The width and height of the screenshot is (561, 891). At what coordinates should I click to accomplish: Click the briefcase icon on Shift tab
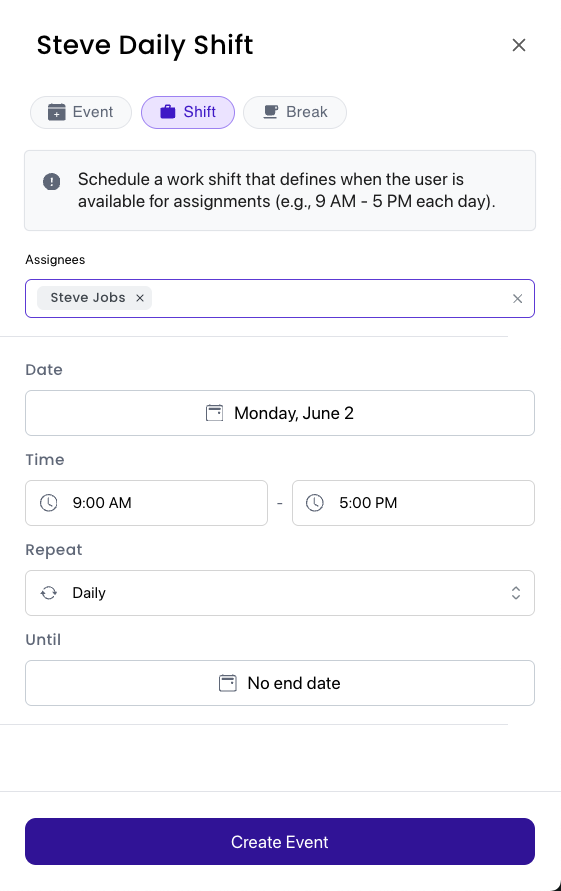coord(168,112)
